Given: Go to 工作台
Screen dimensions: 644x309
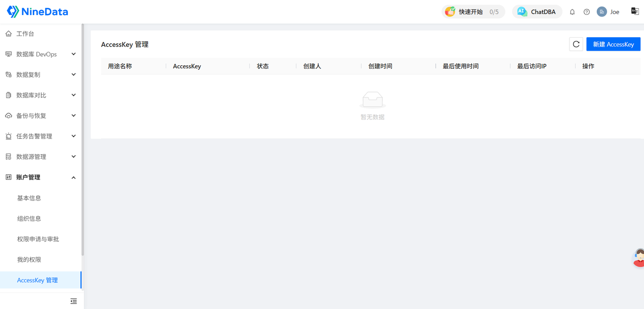Looking at the screenshot, I should [41, 34].
